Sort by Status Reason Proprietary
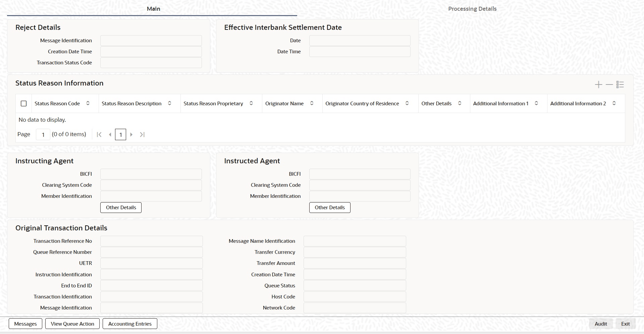The height and width of the screenshot is (334, 644). tap(251, 103)
